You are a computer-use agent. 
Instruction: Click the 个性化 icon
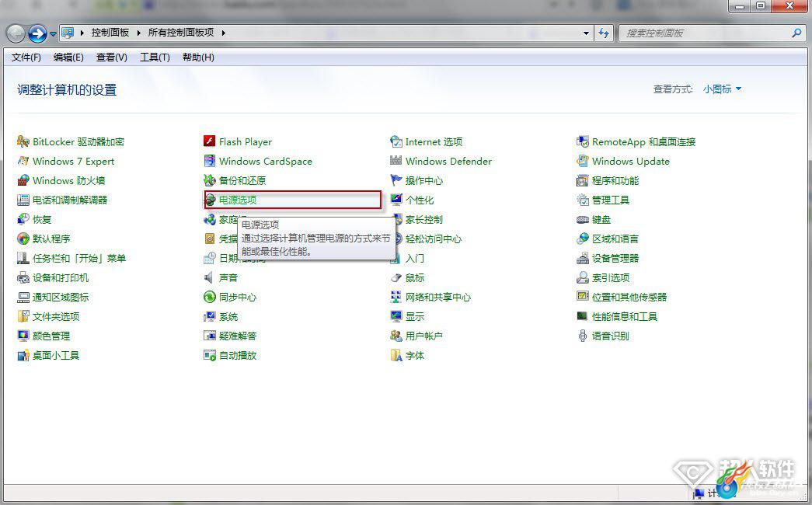(396, 200)
